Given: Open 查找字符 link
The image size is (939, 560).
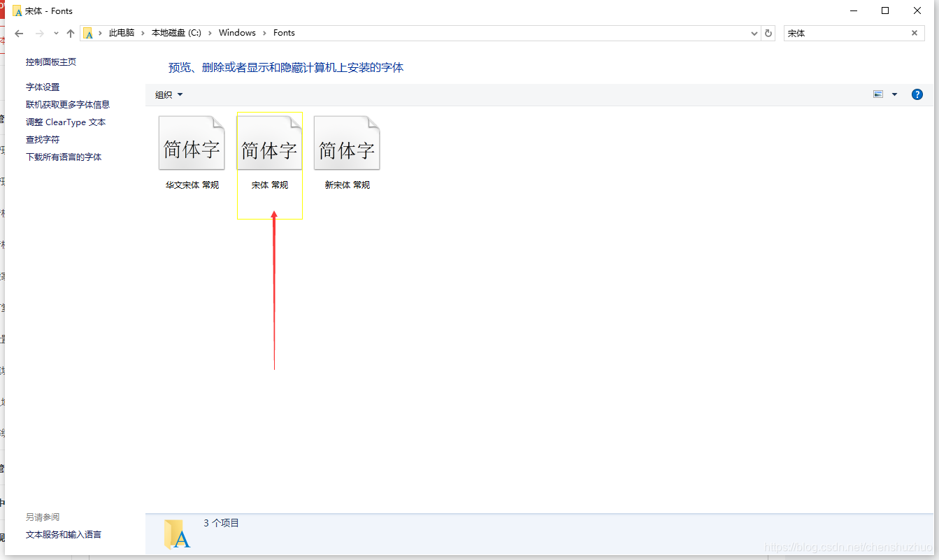Looking at the screenshot, I should [43, 140].
